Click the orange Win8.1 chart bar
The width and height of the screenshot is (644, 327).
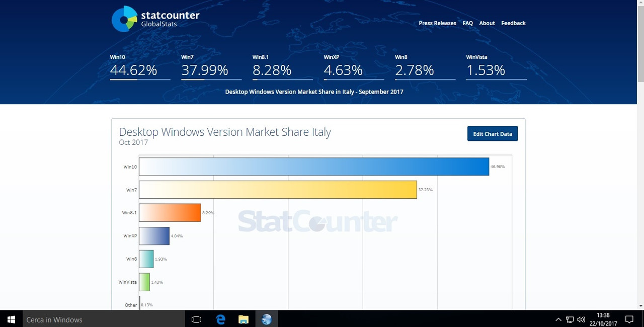click(x=170, y=213)
